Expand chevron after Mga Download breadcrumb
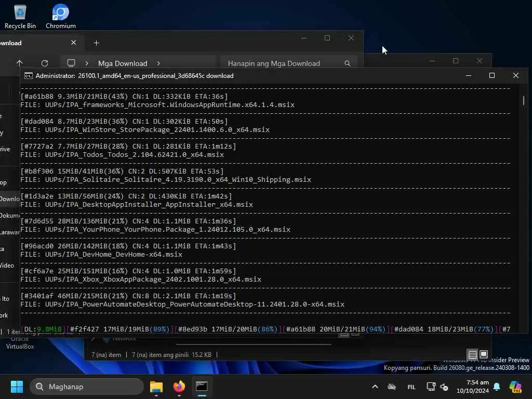 pos(158,63)
